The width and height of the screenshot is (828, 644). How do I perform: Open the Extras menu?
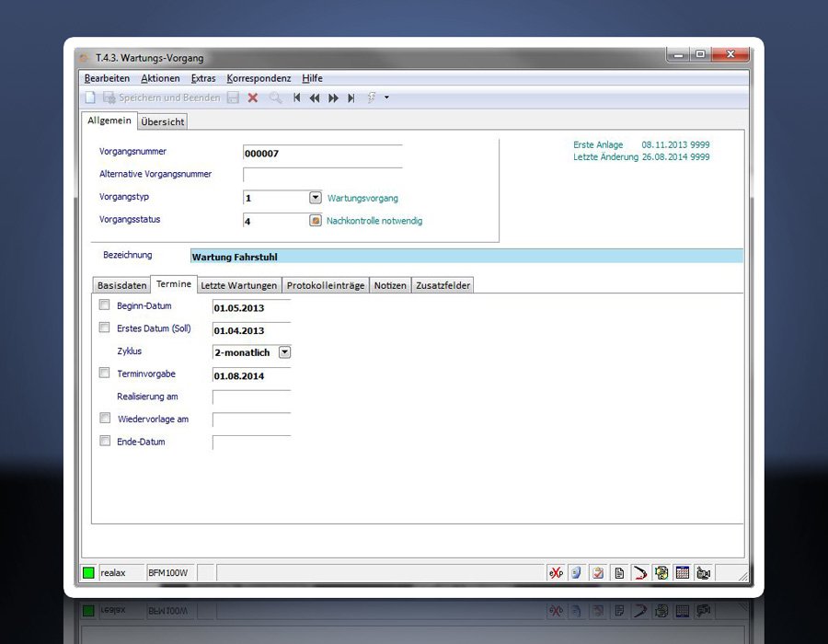point(203,78)
